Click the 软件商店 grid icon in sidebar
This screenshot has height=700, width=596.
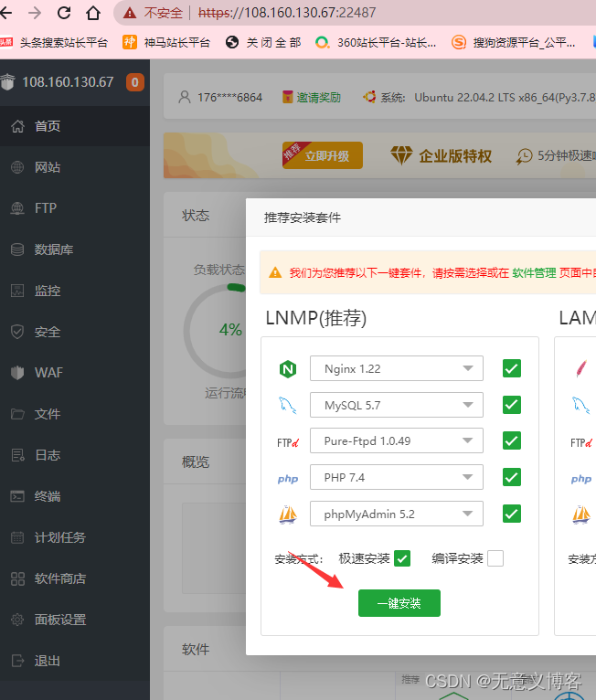[17, 578]
